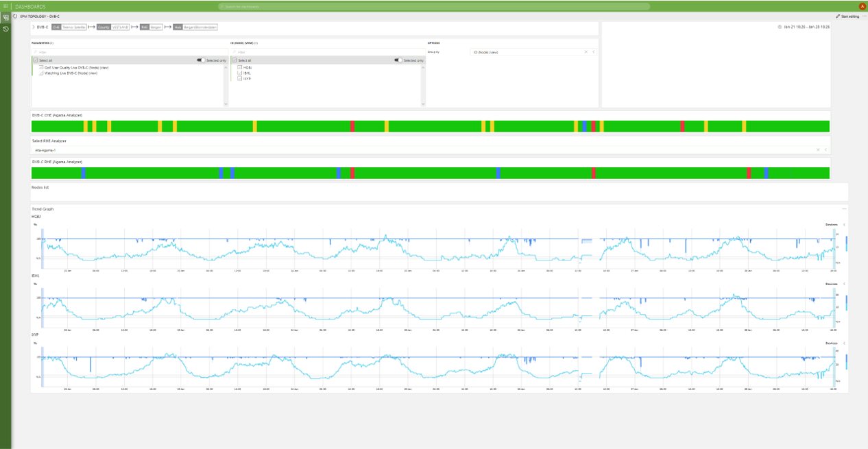Check the ID (Node) Select all checkbox
The height and width of the screenshot is (449, 868).
235,60
